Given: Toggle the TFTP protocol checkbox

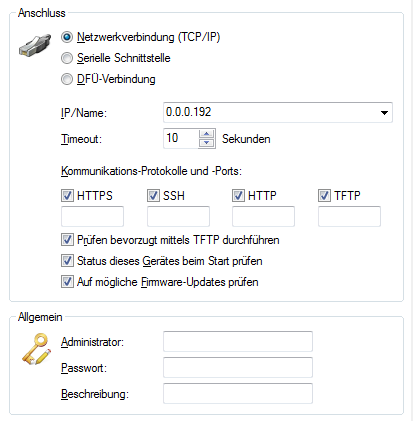Looking at the screenshot, I should click(324, 195).
